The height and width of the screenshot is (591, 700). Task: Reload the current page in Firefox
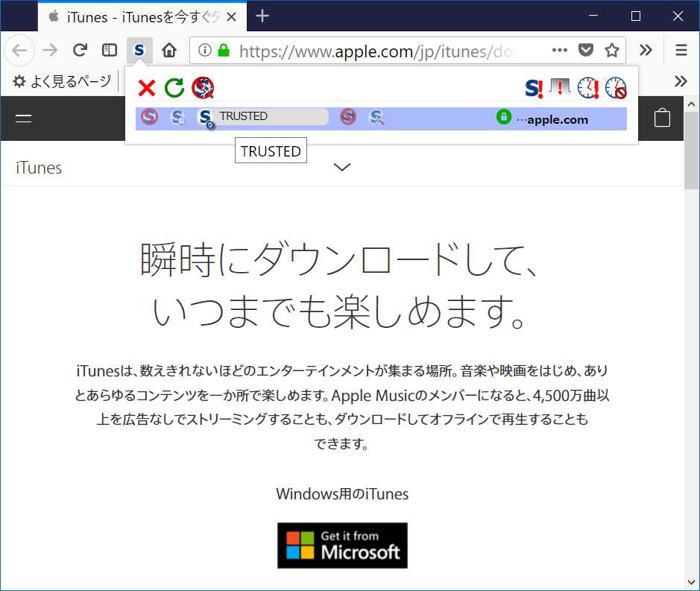point(80,50)
